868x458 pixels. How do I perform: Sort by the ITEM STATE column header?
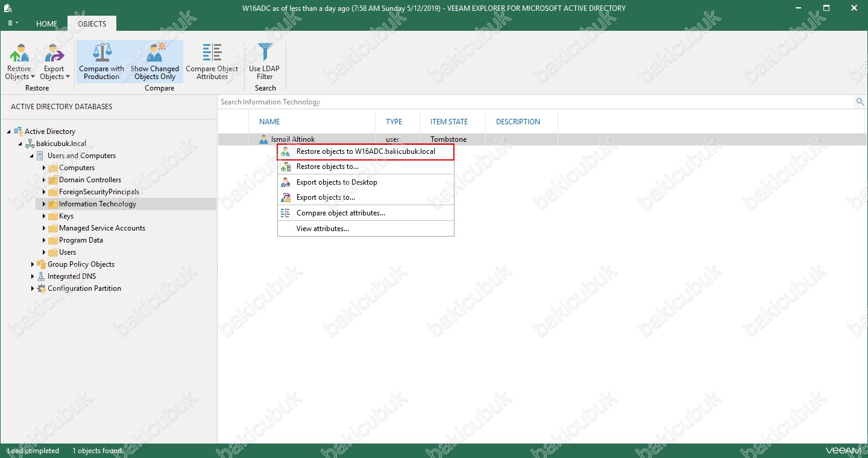click(449, 121)
